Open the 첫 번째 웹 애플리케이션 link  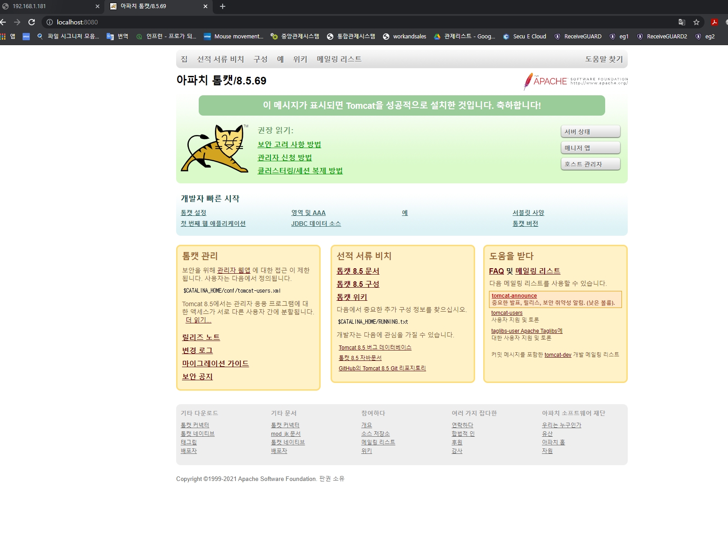point(213,224)
